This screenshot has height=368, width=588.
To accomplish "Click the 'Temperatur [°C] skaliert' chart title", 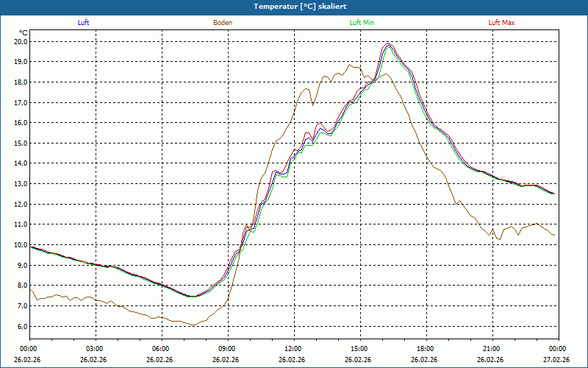I will [300, 7].
